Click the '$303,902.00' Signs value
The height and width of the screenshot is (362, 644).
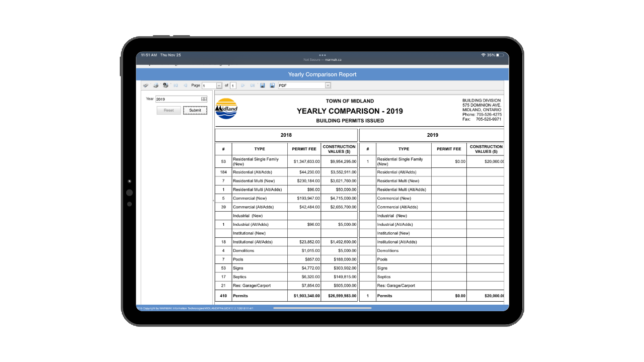click(345, 268)
